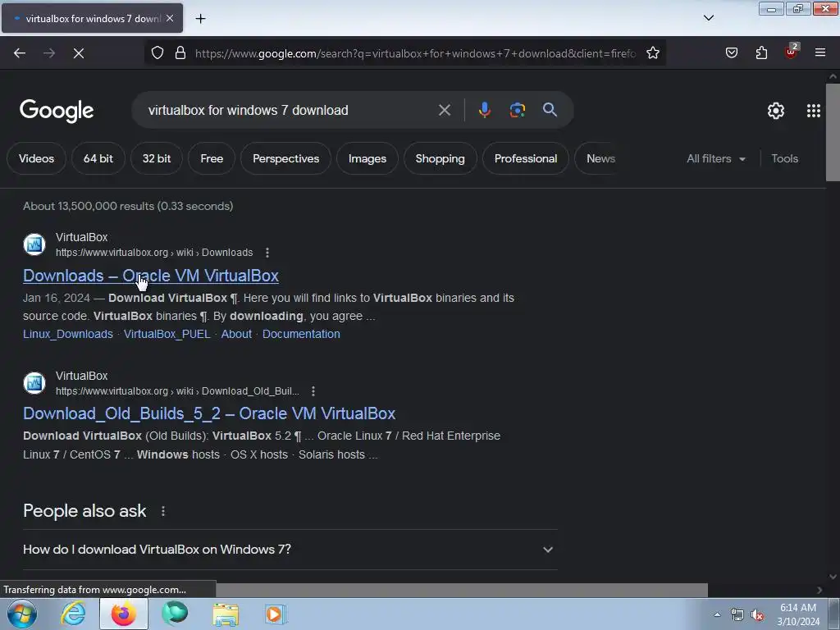
Task: Search by image with Lens
Action: (517, 110)
